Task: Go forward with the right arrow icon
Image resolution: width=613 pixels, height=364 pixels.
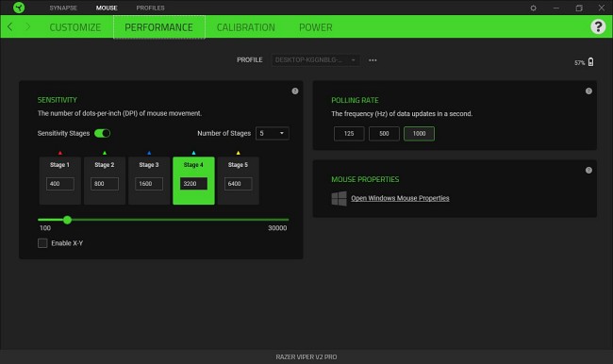Action: pyautogui.click(x=27, y=26)
